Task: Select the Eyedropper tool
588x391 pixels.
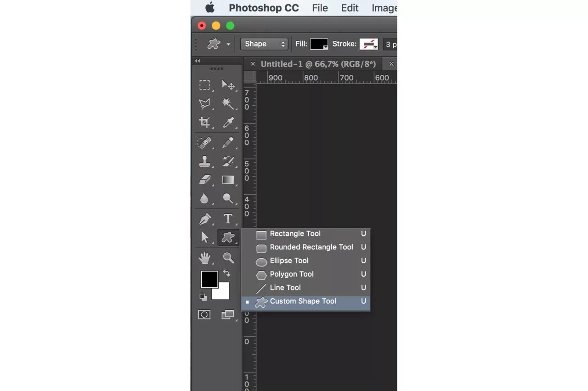Action: click(x=228, y=122)
